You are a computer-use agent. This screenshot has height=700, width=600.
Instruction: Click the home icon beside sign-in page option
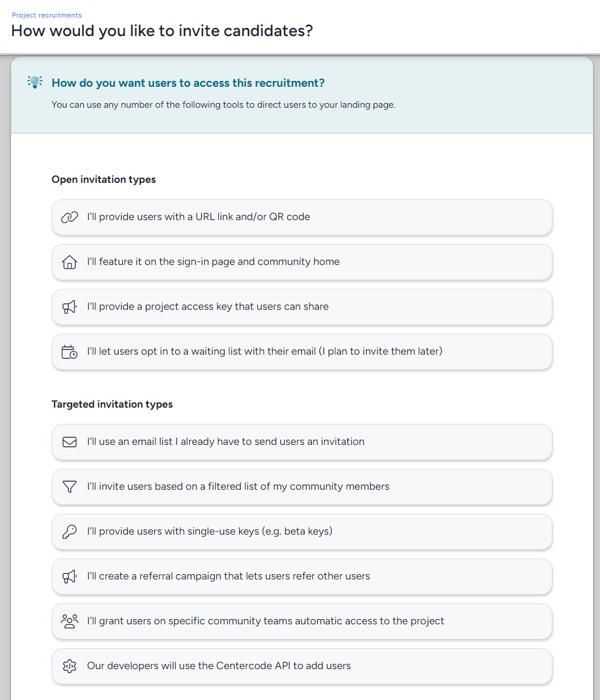[70, 261]
